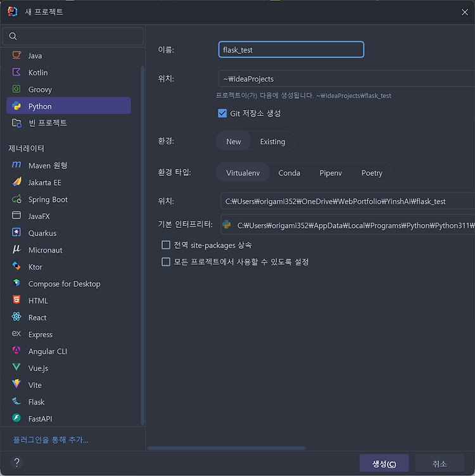Image resolution: width=475 pixels, height=476 pixels.
Task: Select Maven 원형 generator
Action: pos(68,165)
